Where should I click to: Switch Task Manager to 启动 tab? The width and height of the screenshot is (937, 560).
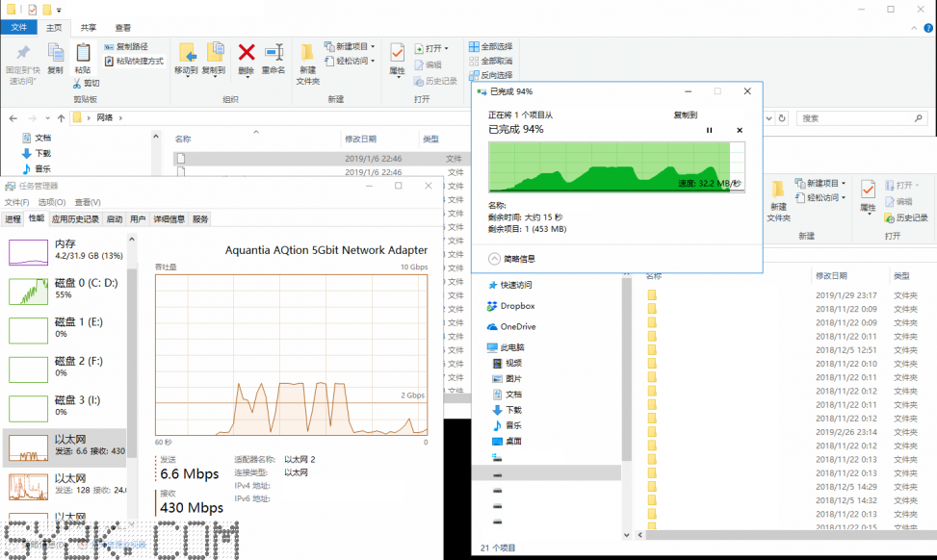point(115,219)
